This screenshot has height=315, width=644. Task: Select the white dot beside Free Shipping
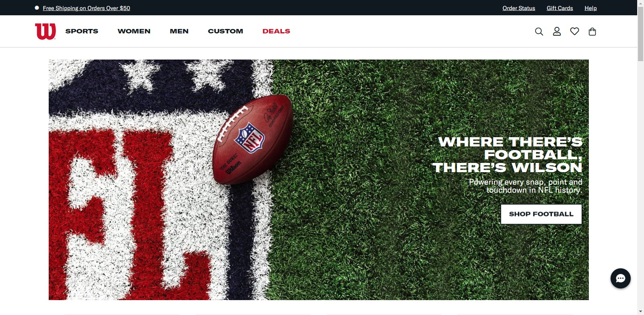[37, 8]
